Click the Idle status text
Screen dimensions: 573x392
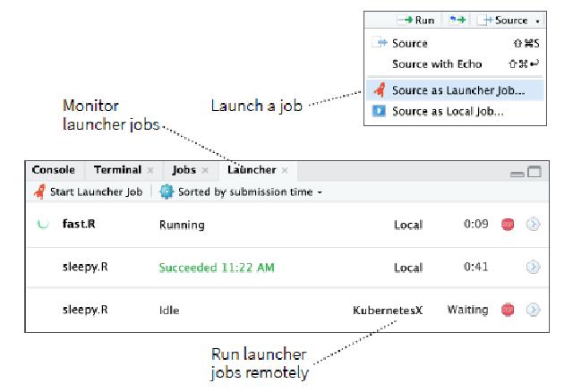coord(169,311)
